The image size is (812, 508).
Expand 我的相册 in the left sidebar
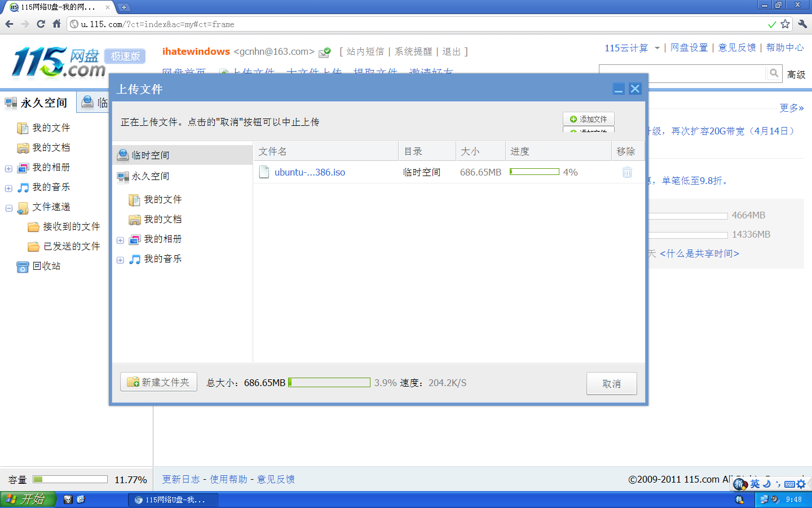(x=8, y=169)
